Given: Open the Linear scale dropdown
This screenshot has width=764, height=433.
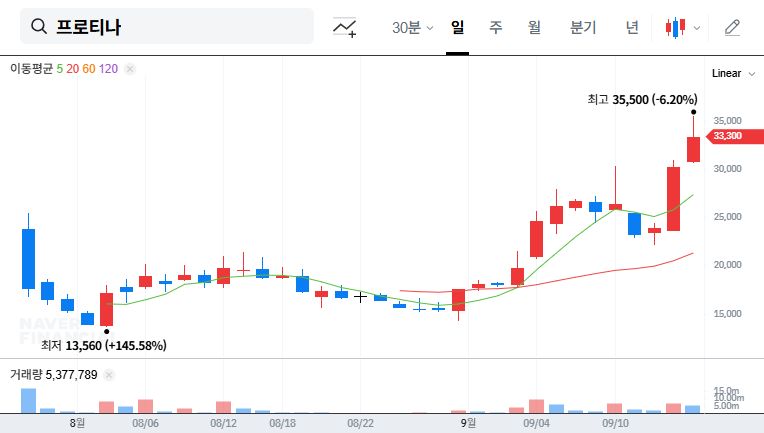Looking at the screenshot, I should click(733, 74).
